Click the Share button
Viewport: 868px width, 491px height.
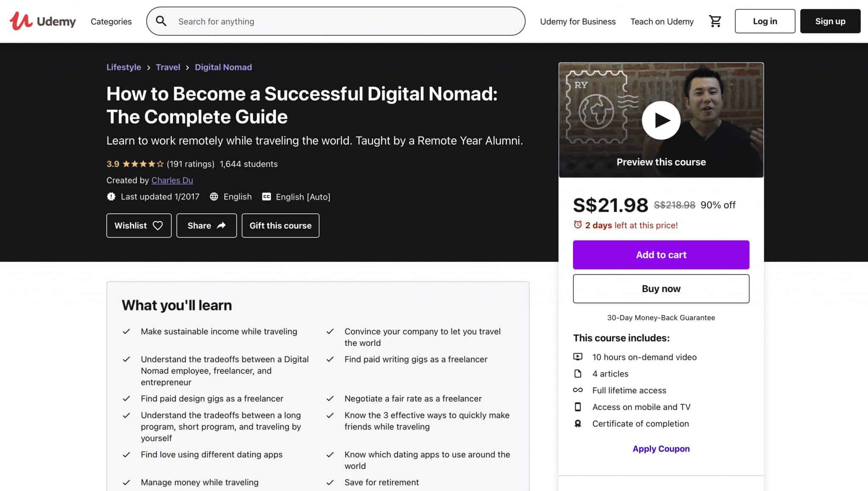[206, 226]
